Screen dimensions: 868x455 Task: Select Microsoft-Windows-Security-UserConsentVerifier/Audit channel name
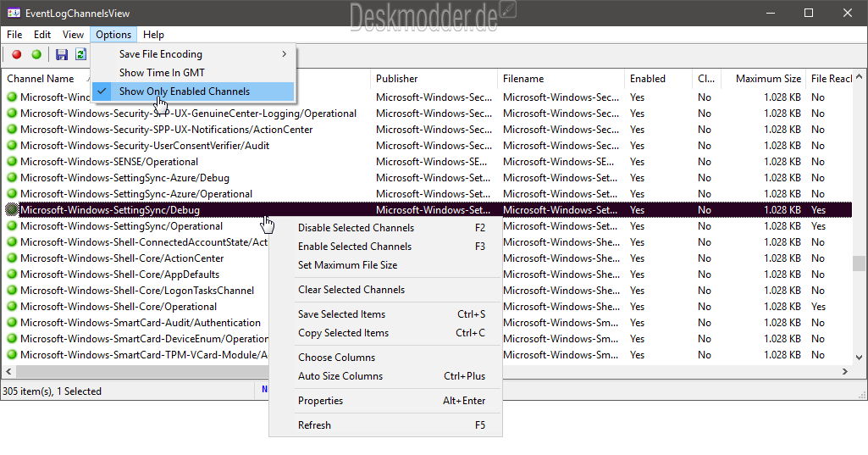tap(145, 146)
